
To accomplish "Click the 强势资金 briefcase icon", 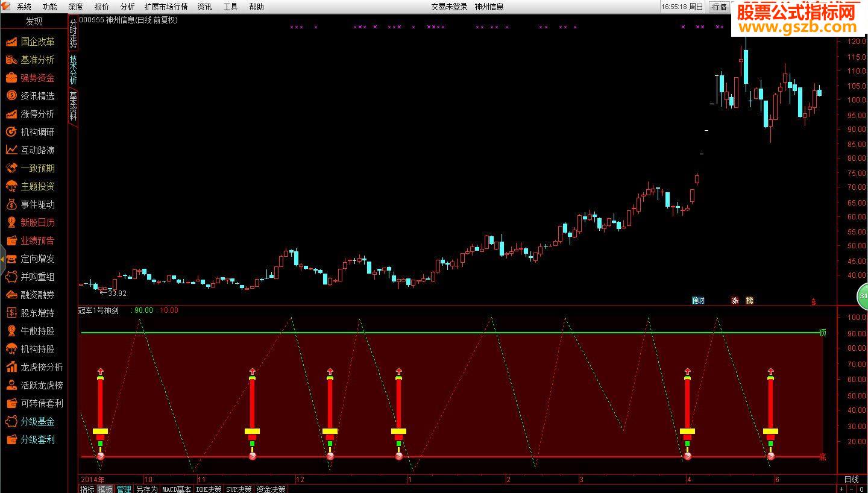I will (x=11, y=78).
